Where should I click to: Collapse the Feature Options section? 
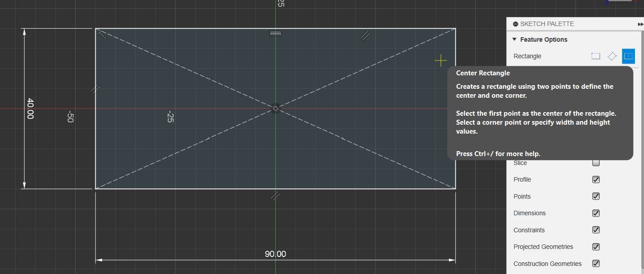(514, 39)
